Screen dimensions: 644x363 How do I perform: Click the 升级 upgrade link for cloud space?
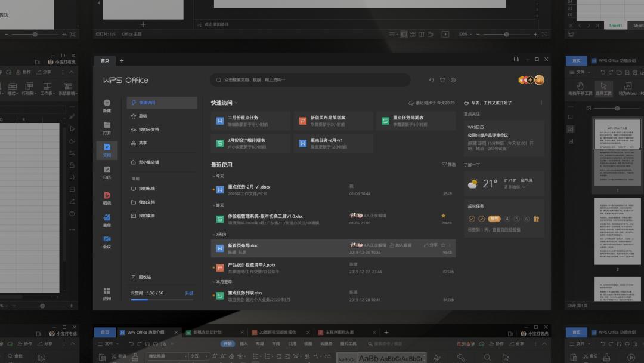[188, 293]
